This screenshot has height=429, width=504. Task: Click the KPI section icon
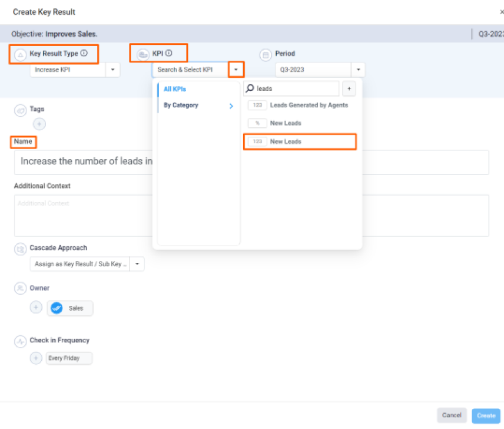point(142,55)
